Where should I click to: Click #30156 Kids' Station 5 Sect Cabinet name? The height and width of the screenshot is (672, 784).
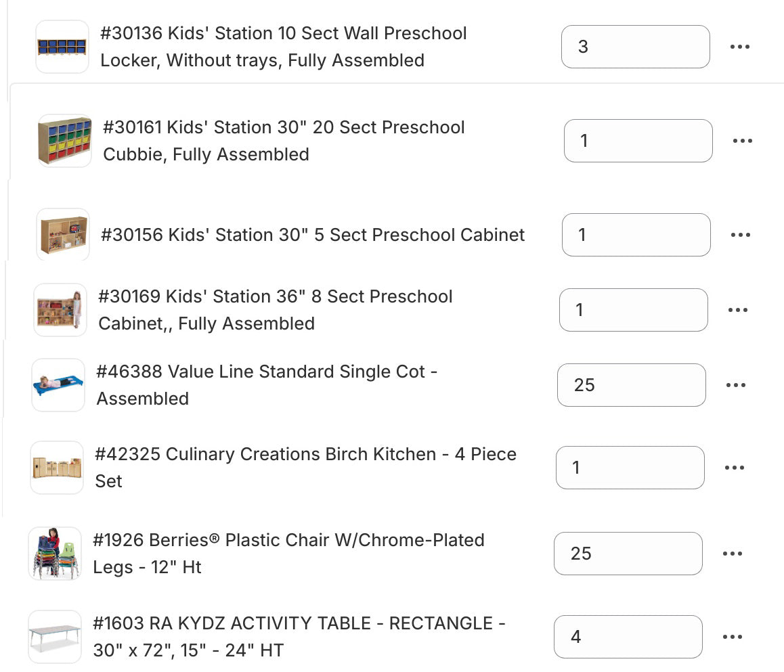(x=313, y=235)
